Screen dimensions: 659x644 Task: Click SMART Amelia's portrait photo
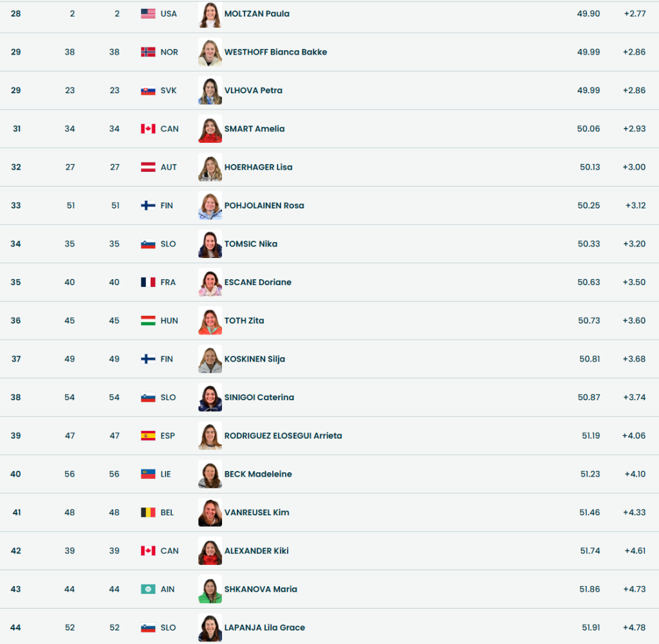[210, 129]
